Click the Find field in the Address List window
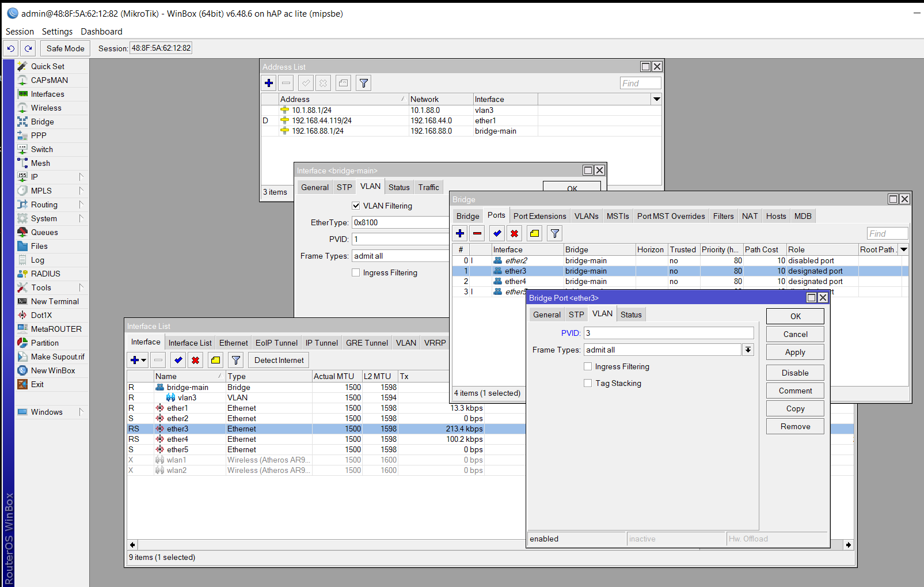 tap(640, 83)
